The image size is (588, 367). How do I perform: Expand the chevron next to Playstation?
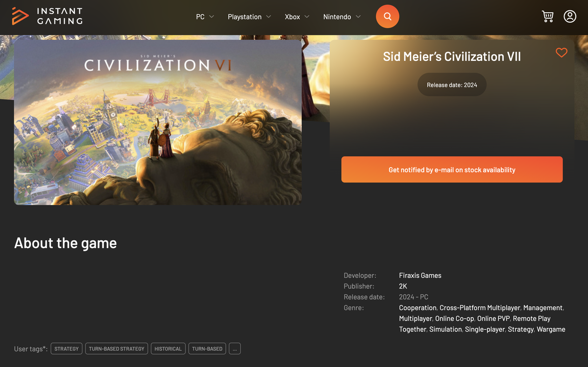[269, 17]
